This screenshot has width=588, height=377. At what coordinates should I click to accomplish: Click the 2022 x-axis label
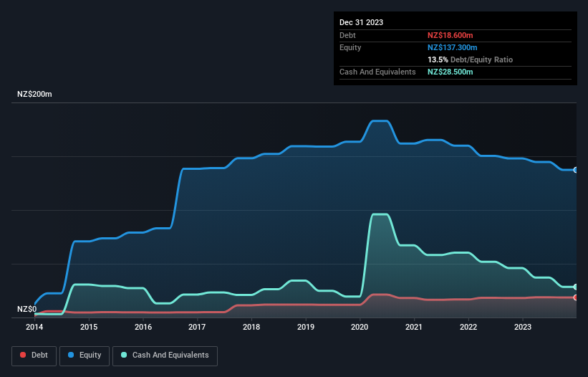click(468, 328)
